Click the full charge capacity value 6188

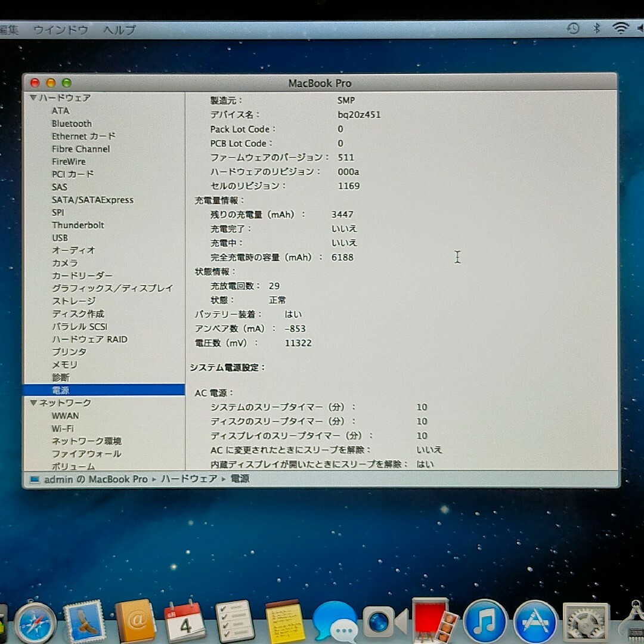point(342,258)
